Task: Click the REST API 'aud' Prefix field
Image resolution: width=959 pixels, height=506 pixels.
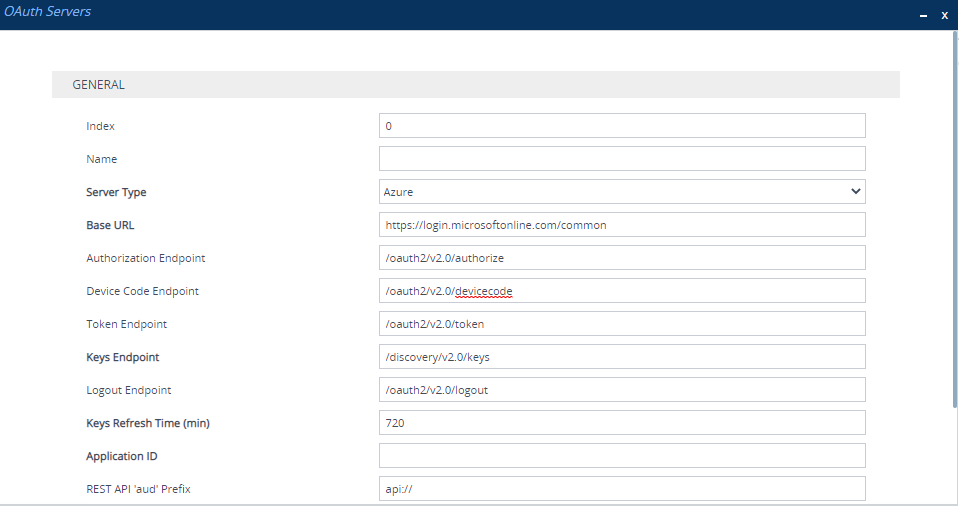Action: point(621,488)
